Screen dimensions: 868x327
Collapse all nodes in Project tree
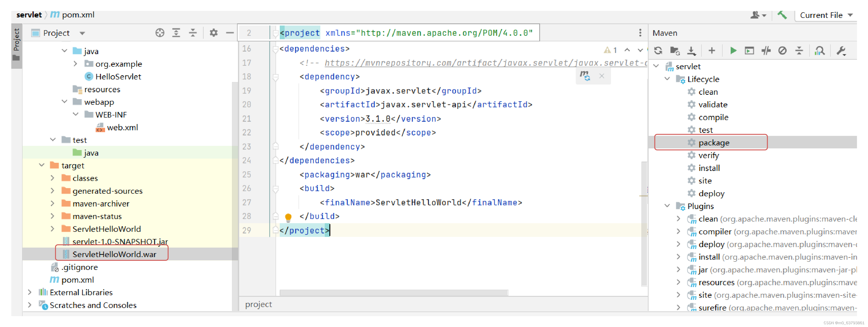click(192, 33)
